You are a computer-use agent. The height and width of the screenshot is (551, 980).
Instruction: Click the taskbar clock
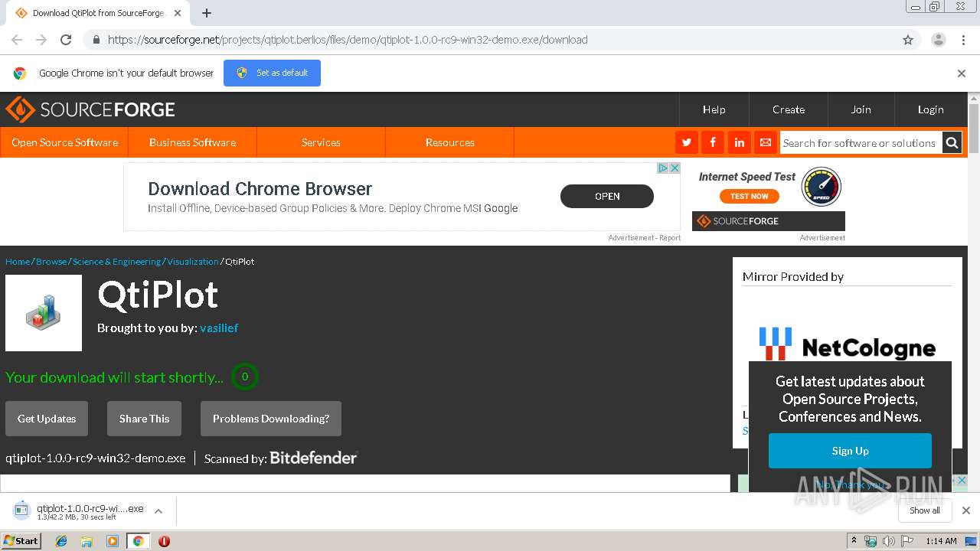(941, 541)
